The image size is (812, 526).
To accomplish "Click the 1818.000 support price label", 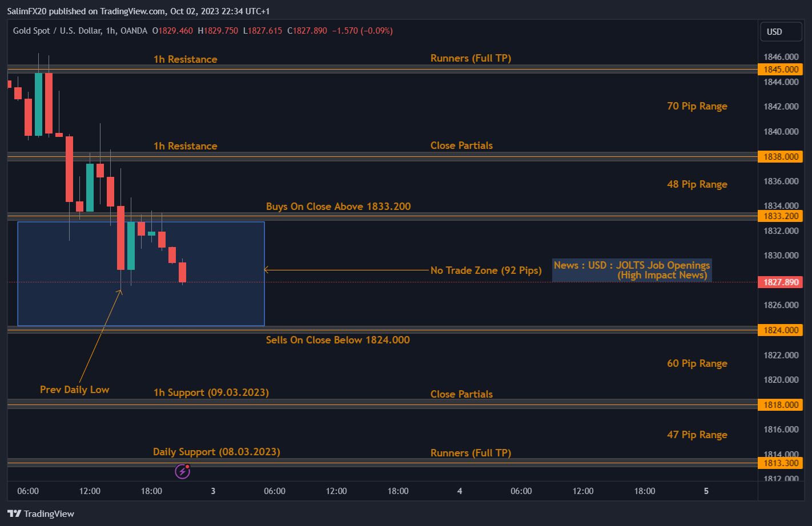I will click(x=780, y=404).
